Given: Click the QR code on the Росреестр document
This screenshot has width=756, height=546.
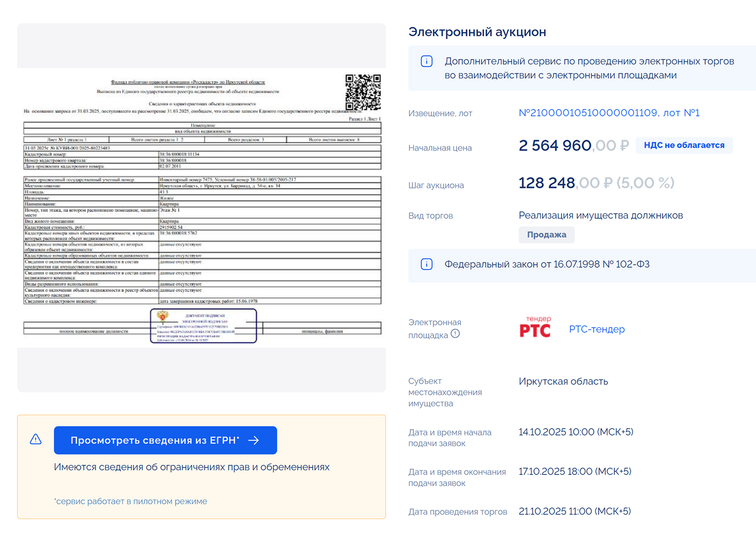Looking at the screenshot, I should tap(362, 92).
